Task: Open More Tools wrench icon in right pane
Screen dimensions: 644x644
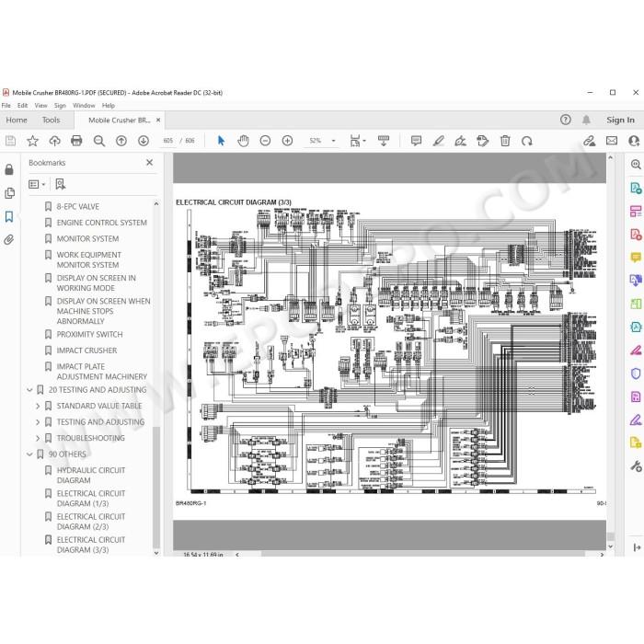Action: [636, 466]
